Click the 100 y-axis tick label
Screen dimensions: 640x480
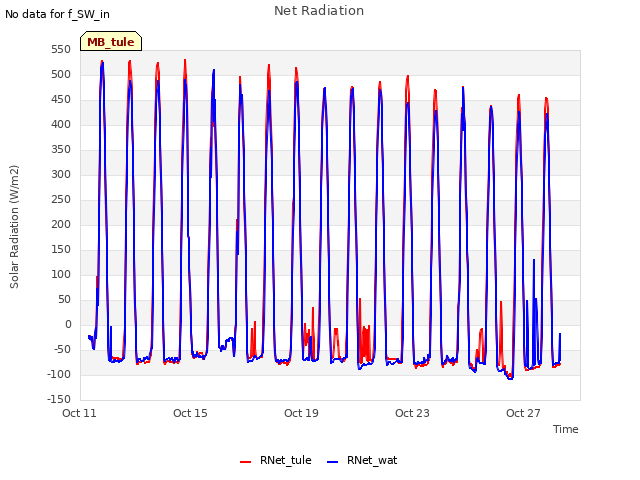pos(61,274)
